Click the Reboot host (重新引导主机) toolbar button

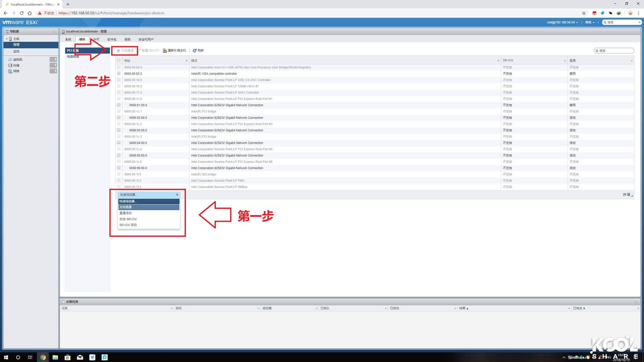click(x=175, y=51)
